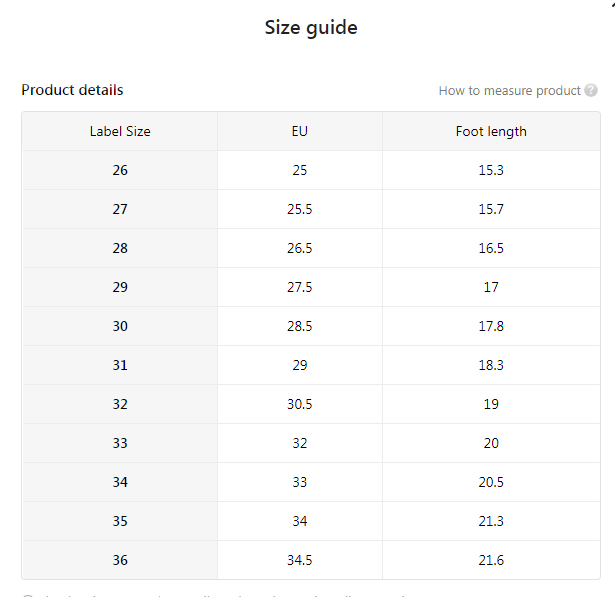Click the foot length 21.3 cell
The image size is (615, 597).
[x=491, y=521]
